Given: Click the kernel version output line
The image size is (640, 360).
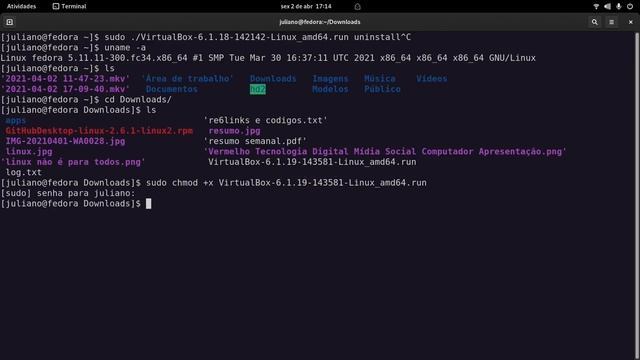Looking at the screenshot, I should coord(268,58).
